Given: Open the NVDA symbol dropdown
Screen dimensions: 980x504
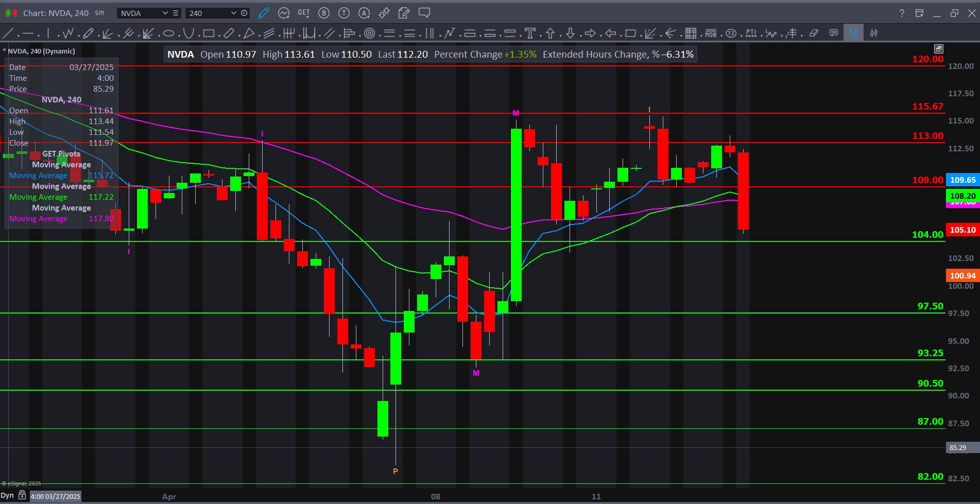Looking at the screenshot, I should click(x=165, y=13).
